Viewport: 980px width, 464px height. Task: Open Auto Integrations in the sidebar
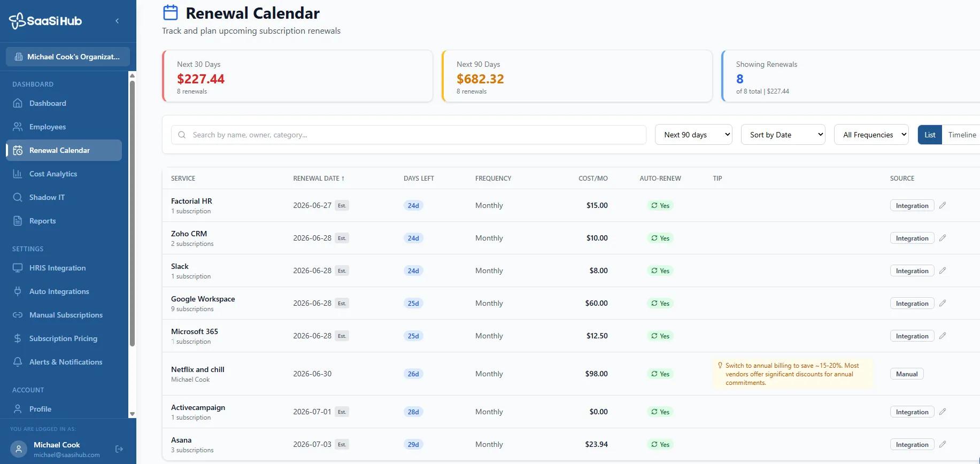(64, 291)
